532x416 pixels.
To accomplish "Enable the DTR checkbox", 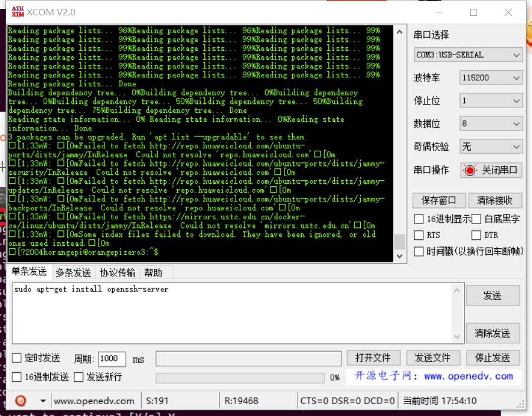I will 476,235.
